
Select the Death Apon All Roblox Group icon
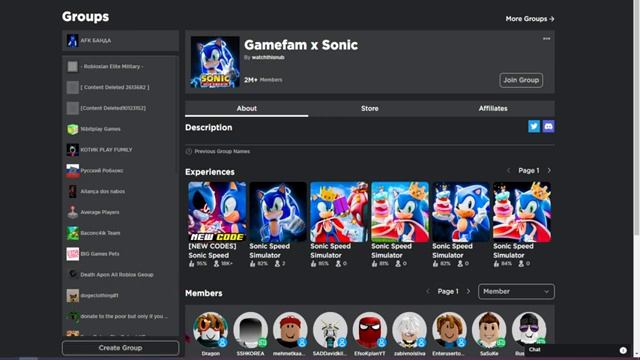coord(72,274)
